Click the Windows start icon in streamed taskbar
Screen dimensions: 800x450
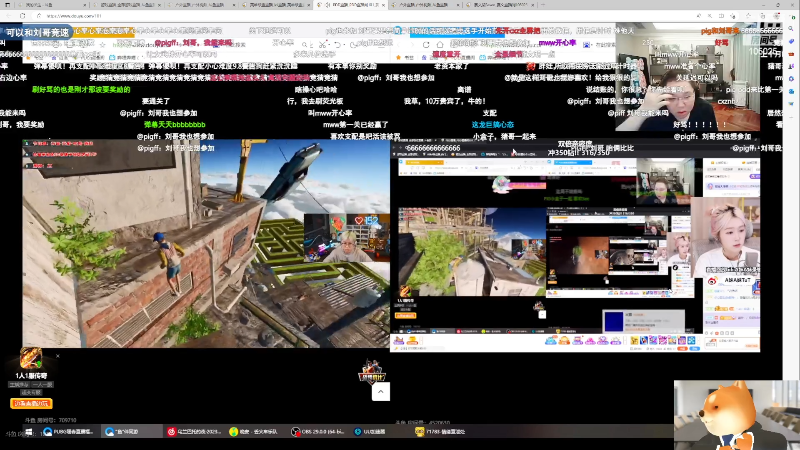coord(29,432)
